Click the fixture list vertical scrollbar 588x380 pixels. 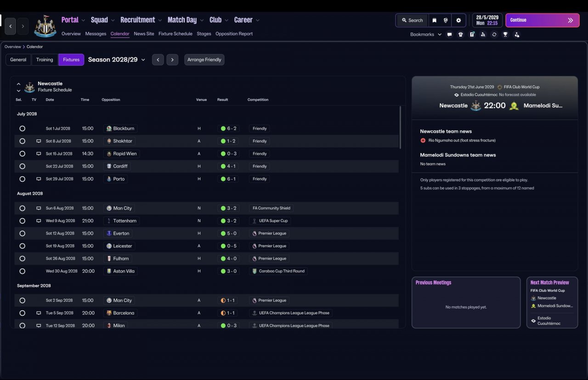tap(401, 128)
